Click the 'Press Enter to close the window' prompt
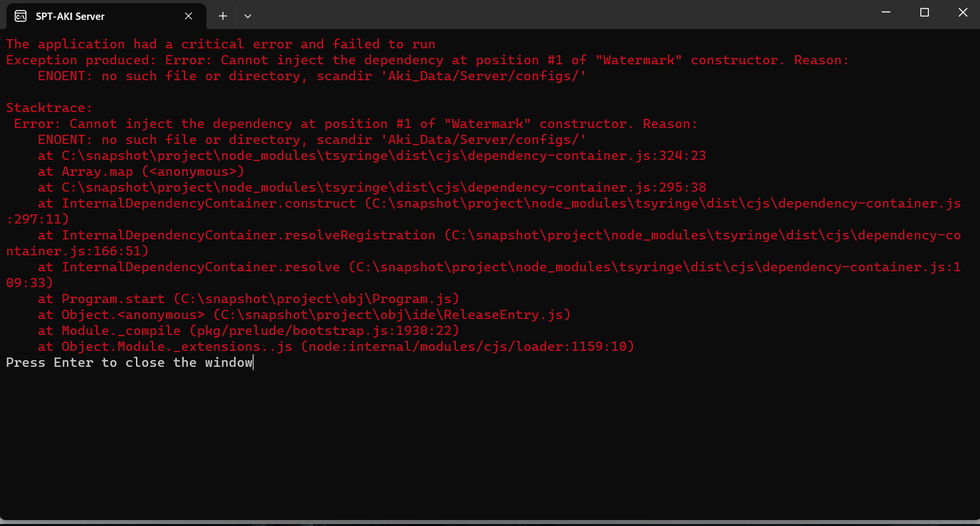The height and width of the screenshot is (526, 980). point(129,362)
